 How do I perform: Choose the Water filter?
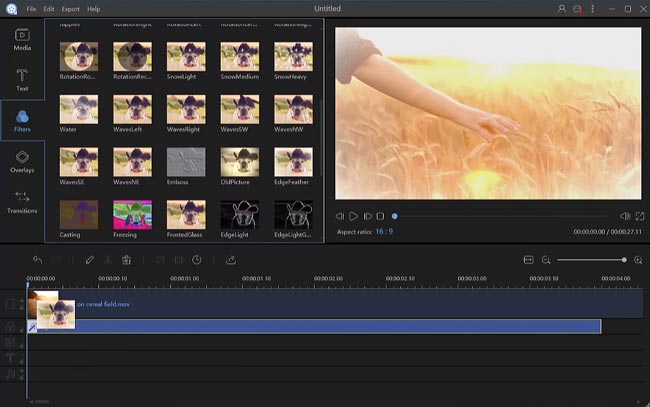coord(79,109)
